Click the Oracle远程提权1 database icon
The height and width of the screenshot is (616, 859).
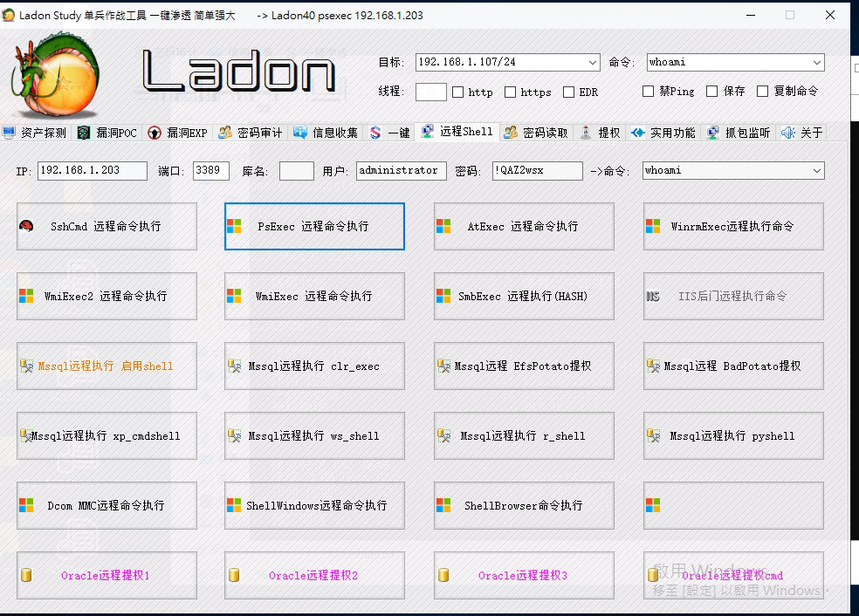point(26,576)
